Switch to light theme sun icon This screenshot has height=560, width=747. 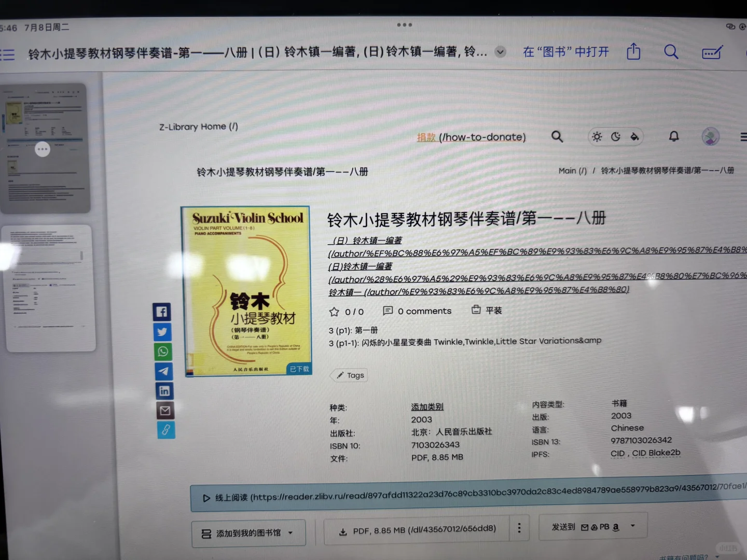pos(597,137)
